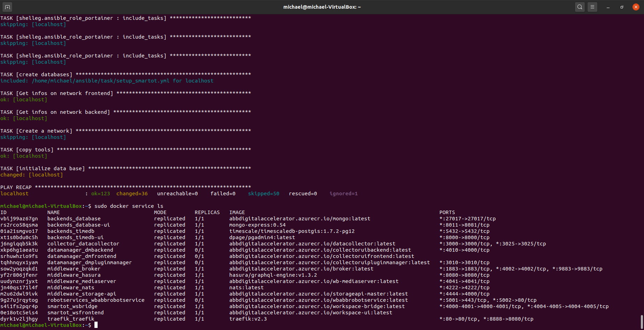Viewport: 644px width, 330px height.
Task: Click the service name 'backends_timedb-ui'
Action: click(75, 237)
